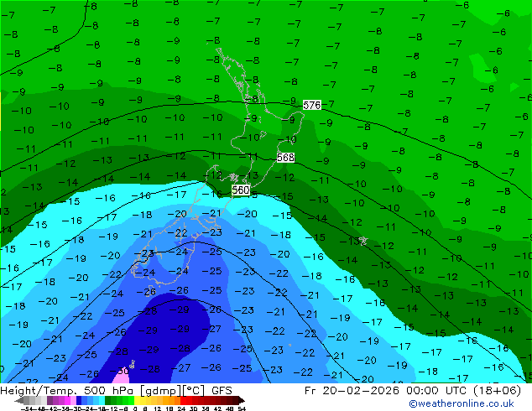Click the 'Fr 20-02-2026' date text

352,391
